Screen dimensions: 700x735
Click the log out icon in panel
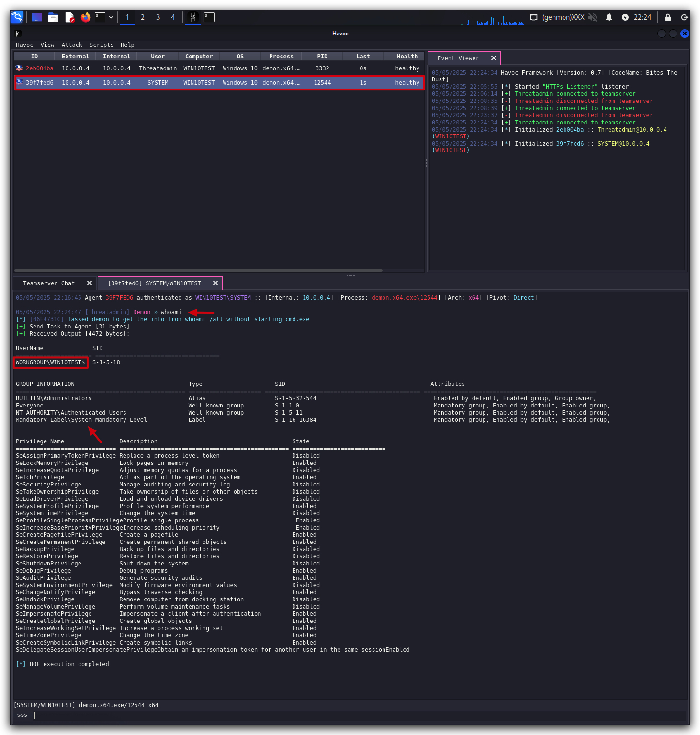pyautogui.click(x=685, y=17)
